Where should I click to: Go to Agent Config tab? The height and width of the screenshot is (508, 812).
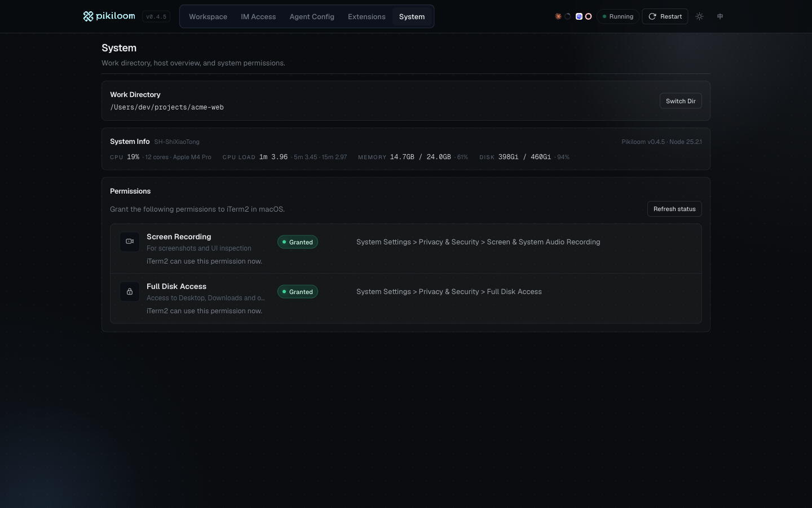pyautogui.click(x=312, y=16)
